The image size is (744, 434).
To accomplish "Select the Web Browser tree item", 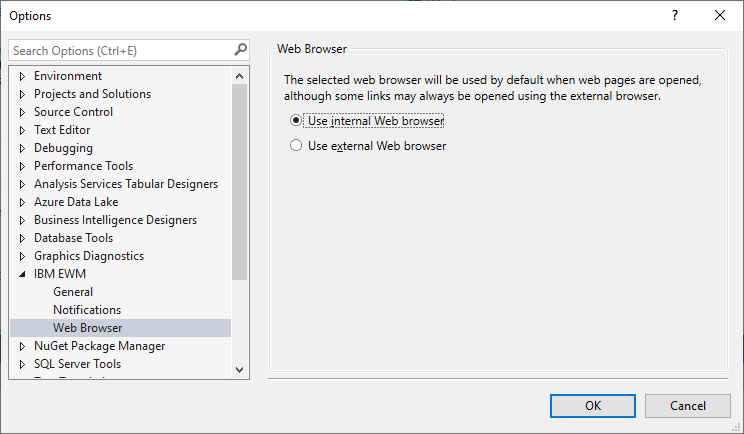I will (87, 328).
